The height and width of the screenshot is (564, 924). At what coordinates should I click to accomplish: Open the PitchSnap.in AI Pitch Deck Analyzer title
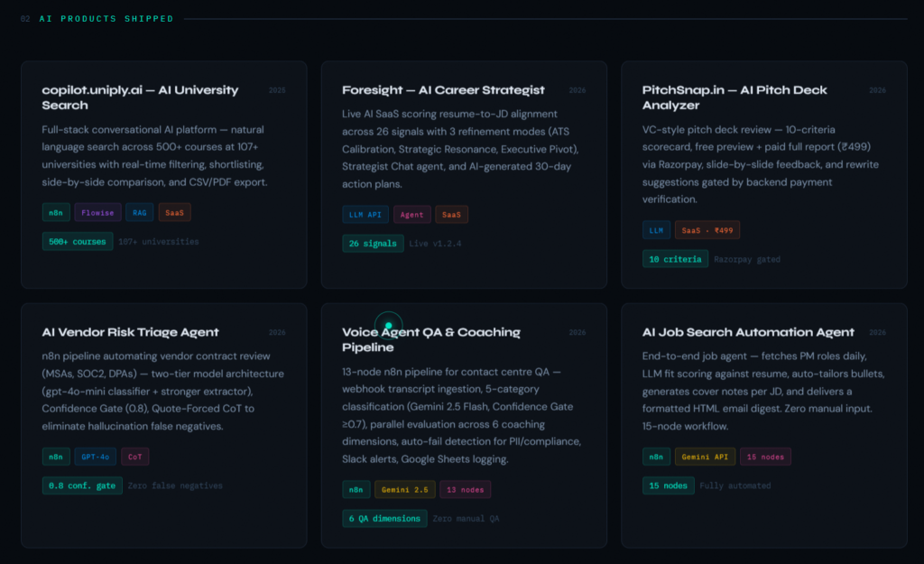click(735, 97)
